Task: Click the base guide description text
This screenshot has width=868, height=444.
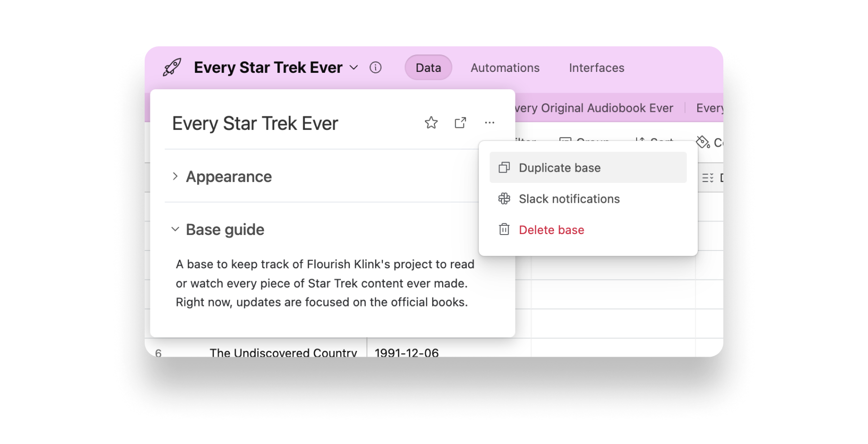Action: 325,283
